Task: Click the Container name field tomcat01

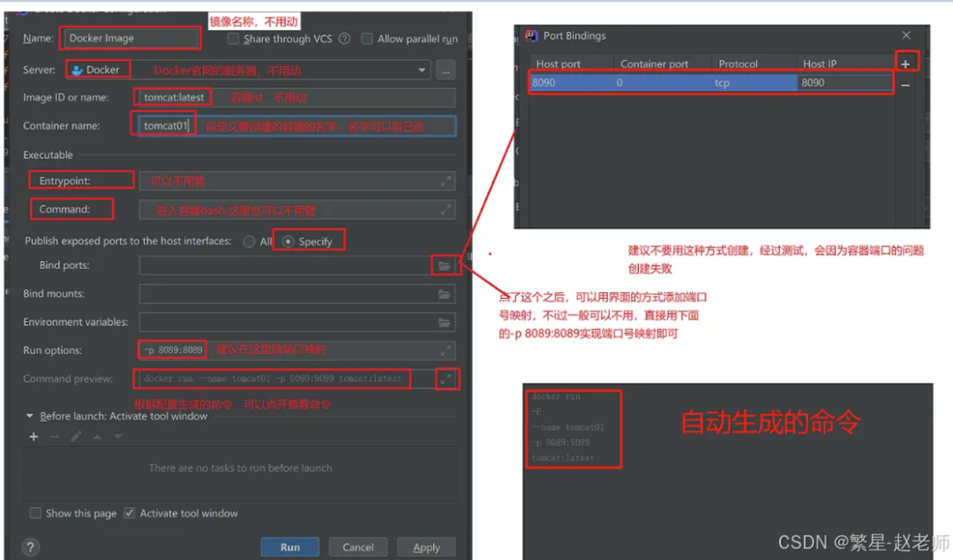Action: (296, 126)
